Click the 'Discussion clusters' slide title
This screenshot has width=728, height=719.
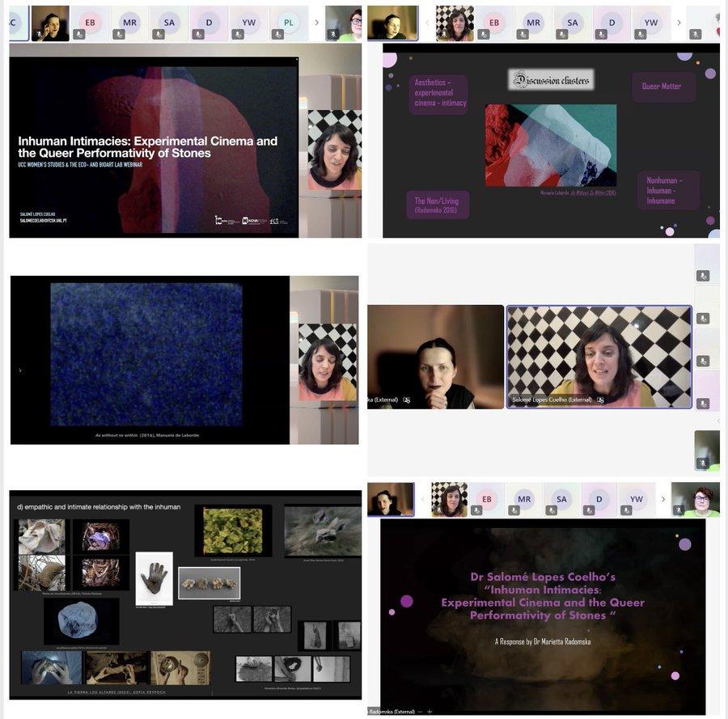551,80
